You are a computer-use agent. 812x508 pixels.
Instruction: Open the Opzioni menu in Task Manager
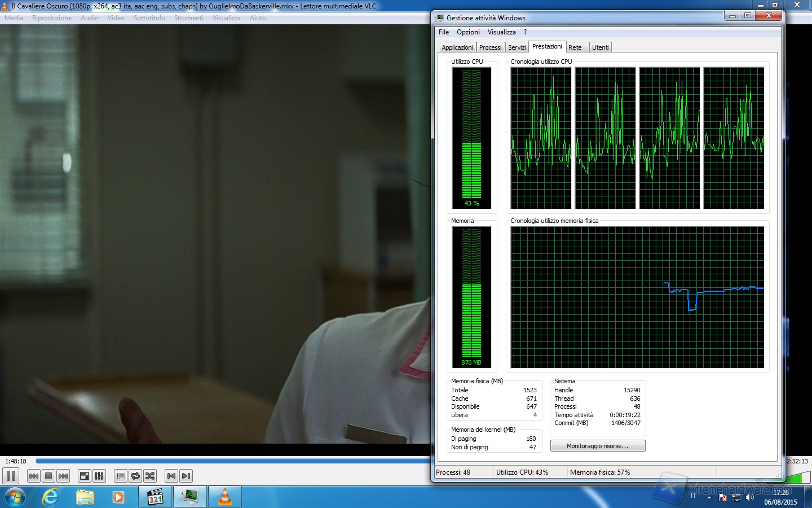point(468,32)
